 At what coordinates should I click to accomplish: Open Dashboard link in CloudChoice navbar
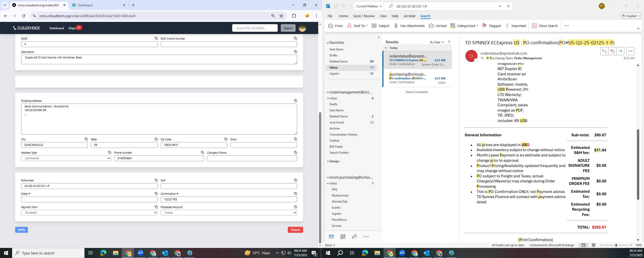(x=57, y=28)
